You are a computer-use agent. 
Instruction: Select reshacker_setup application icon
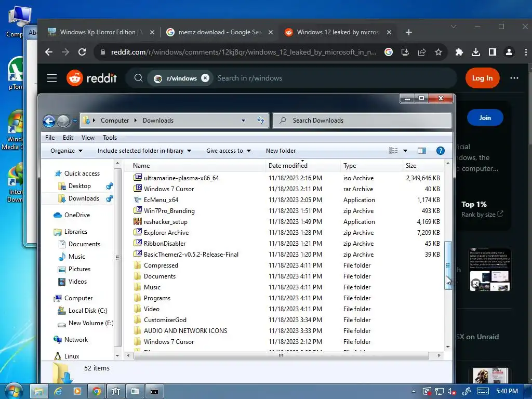(138, 221)
